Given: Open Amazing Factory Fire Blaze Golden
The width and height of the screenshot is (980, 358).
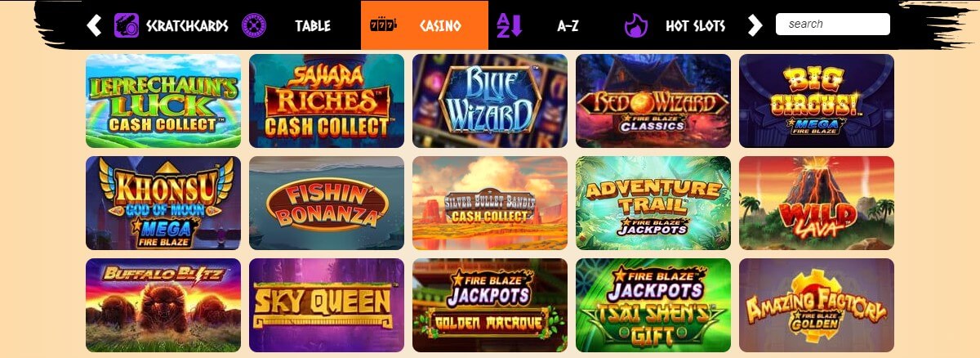Looking at the screenshot, I should pyautogui.click(x=817, y=305).
